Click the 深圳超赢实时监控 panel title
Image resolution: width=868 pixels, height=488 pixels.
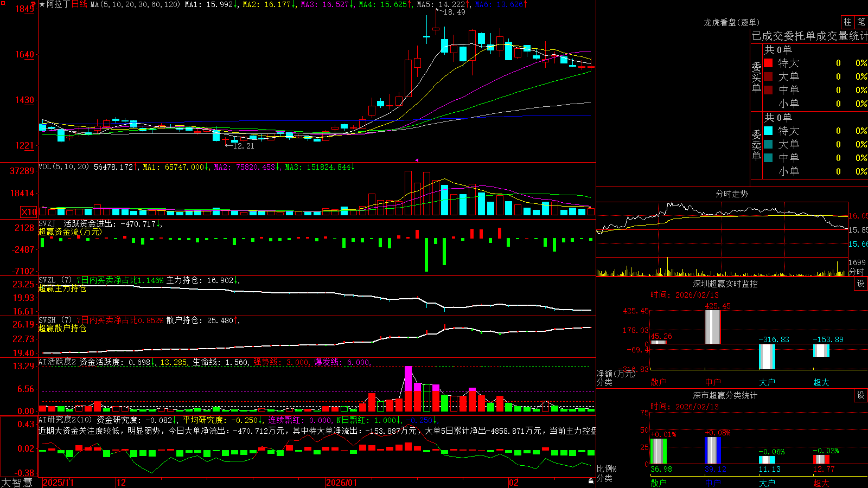coord(725,284)
